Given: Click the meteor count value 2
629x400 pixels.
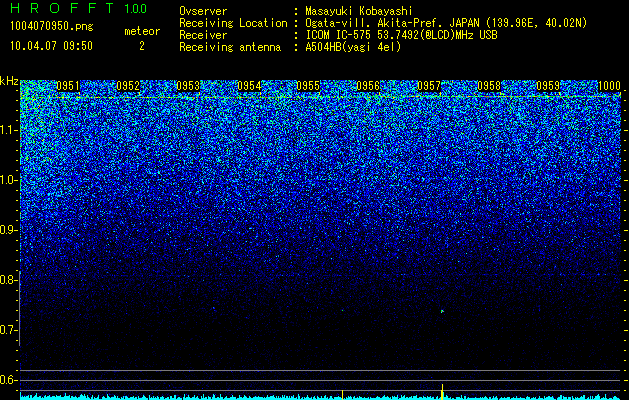Looking at the screenshot, I should tap(142, 46).
